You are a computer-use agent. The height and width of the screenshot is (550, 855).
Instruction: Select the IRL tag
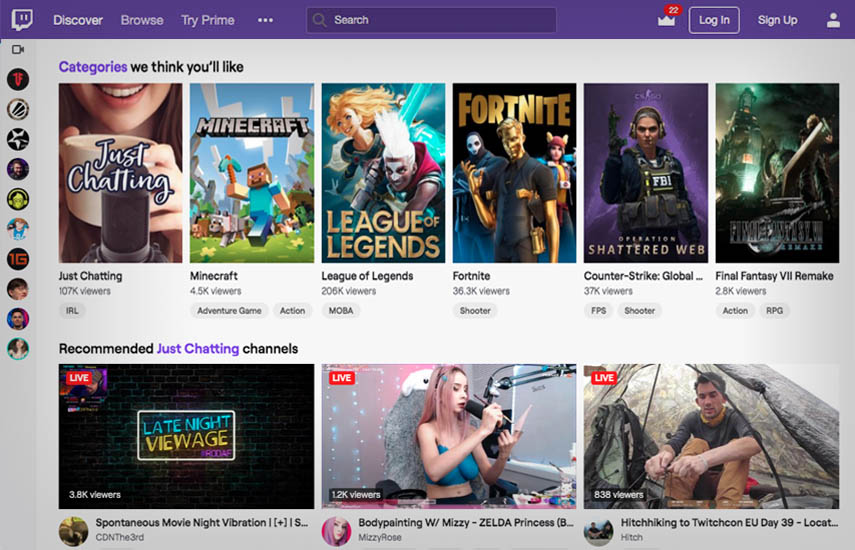click(x=72, y=311)
